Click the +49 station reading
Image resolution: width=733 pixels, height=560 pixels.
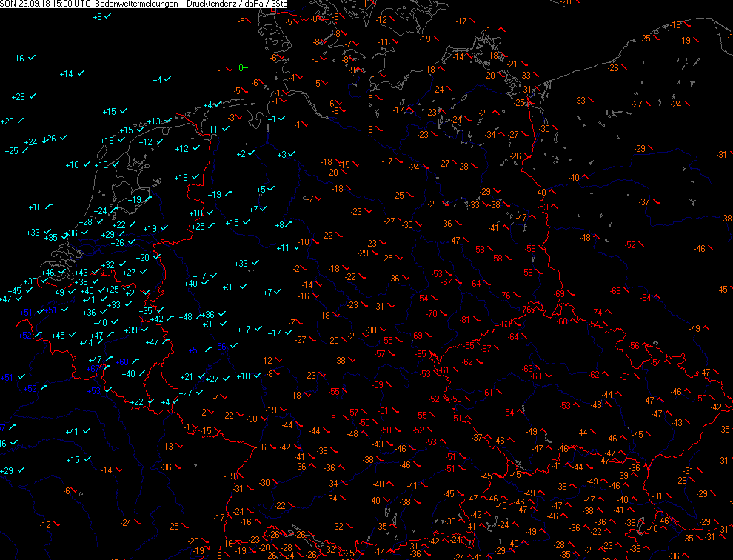[58, 293]
